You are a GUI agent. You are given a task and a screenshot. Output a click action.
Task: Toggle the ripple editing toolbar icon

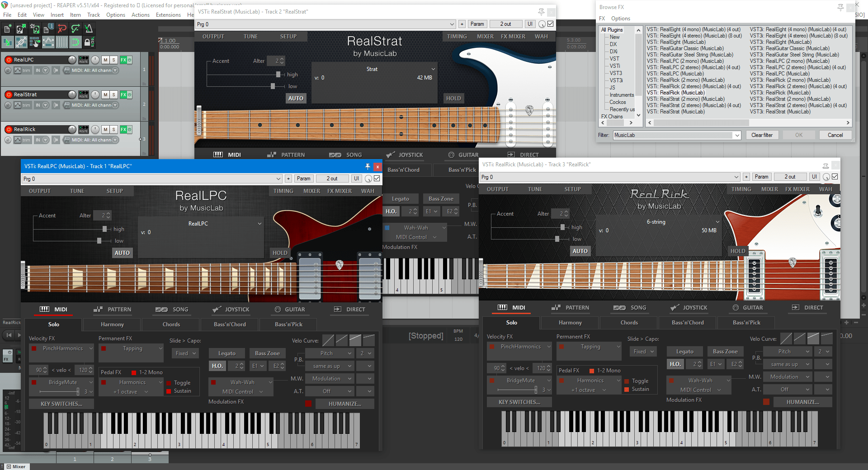[35, 42]
